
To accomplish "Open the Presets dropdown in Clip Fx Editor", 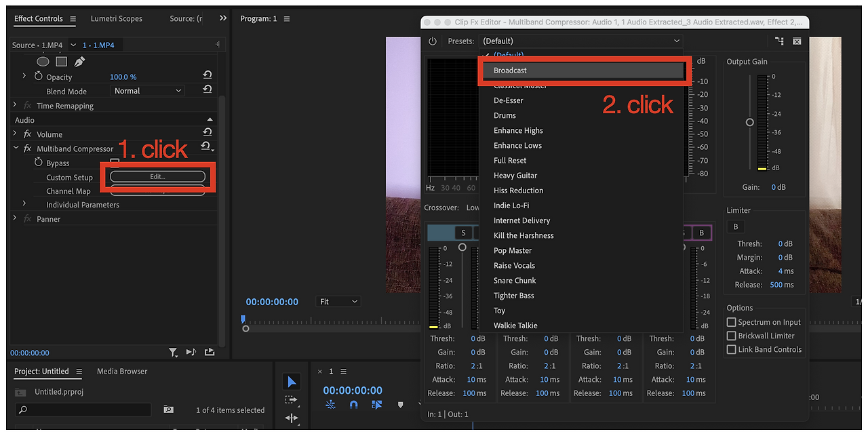I will [x=580, y=41].
